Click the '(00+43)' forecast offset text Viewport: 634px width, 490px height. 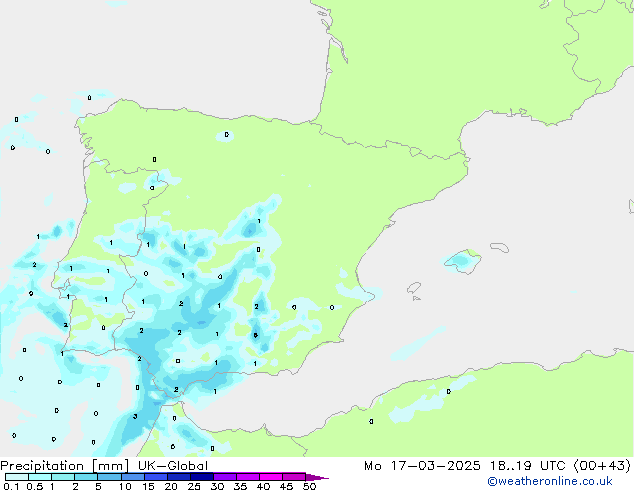click(x=602, y=466)
